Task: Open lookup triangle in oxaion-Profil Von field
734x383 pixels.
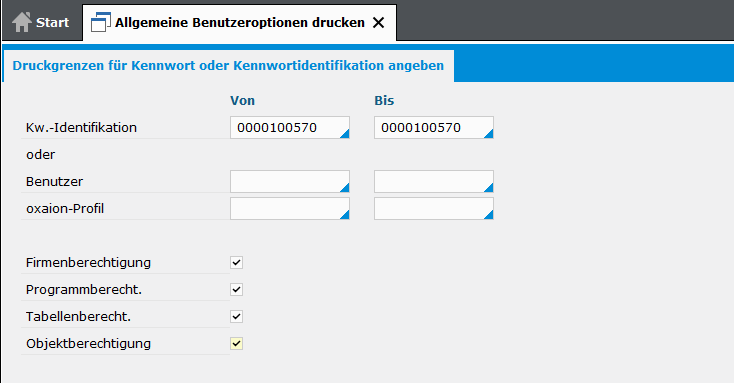Action: coord(345,215)
